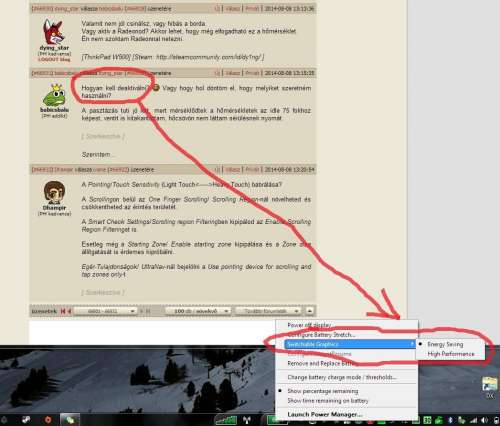The height and width of the screenshot is (426, 500).
Task: Go to the previous page of messages
Action: pos(70,311)
